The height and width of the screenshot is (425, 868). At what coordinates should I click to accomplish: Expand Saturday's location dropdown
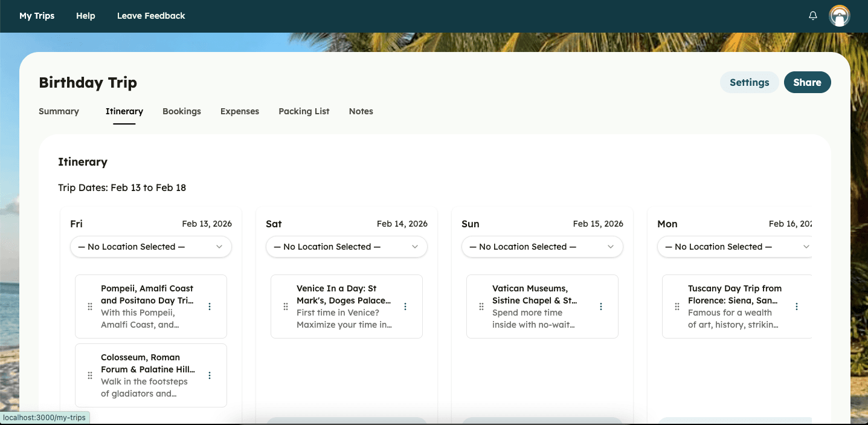[x=347, y=247]
